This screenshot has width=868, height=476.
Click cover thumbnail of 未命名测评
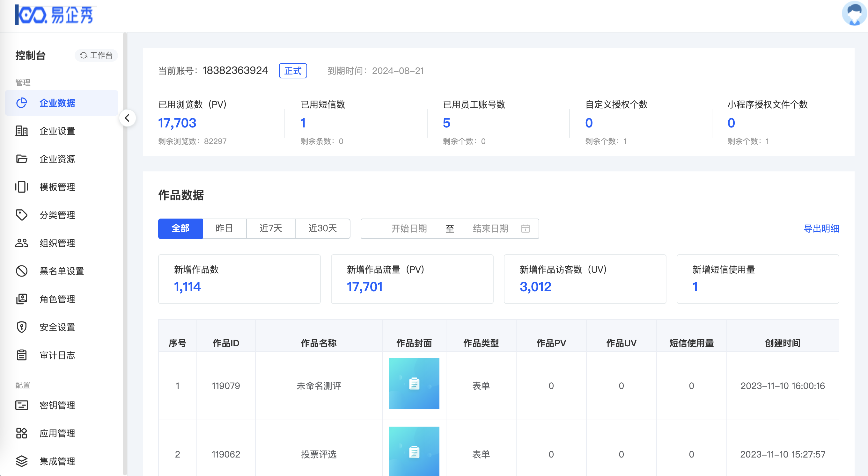tap(414, 384)
